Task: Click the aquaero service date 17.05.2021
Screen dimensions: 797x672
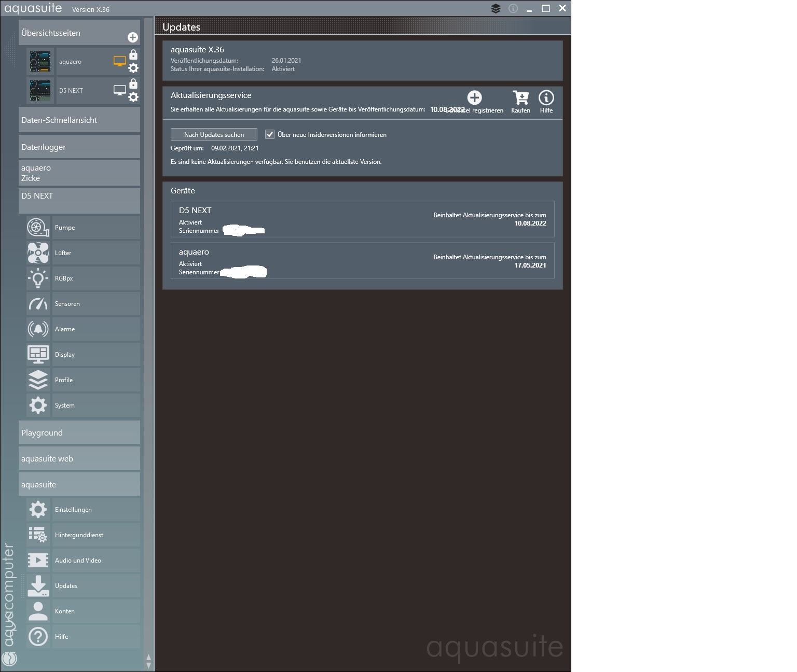Action: coord(530,265)
